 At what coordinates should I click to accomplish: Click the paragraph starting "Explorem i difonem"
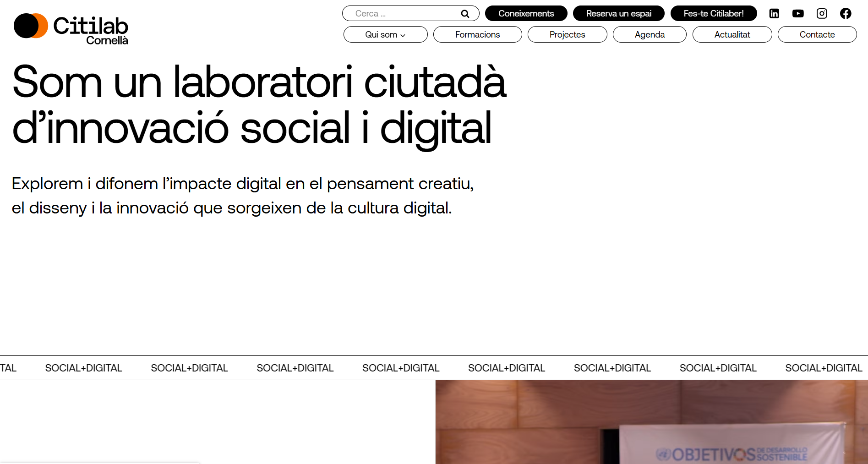point(243,196)
